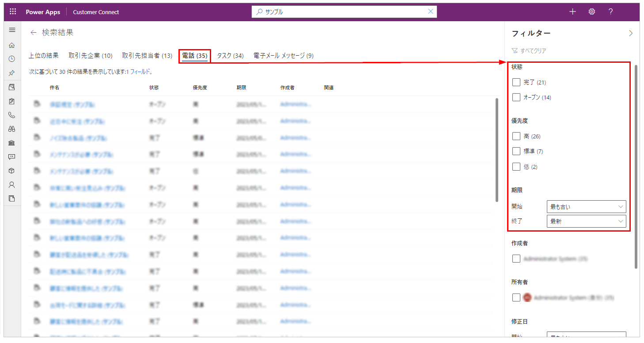Open the chat bubble icon in sidebar
Viewport: 644px width, 343px height.
click(12, 157)
